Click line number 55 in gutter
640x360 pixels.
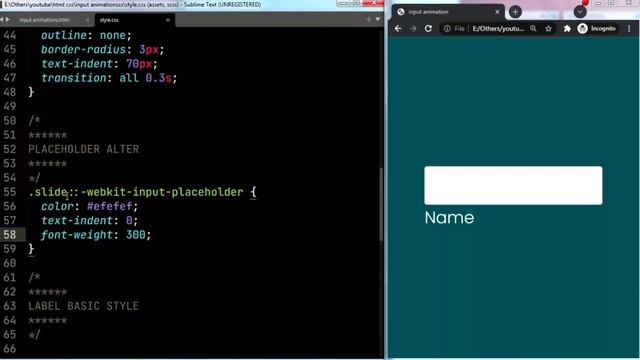(10, 192)
